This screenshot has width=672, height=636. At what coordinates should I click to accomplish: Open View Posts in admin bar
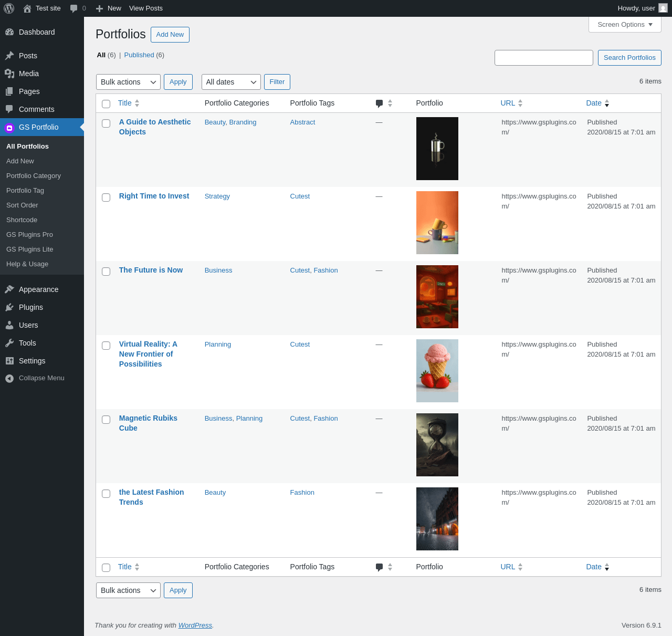(x=146, y=8)
